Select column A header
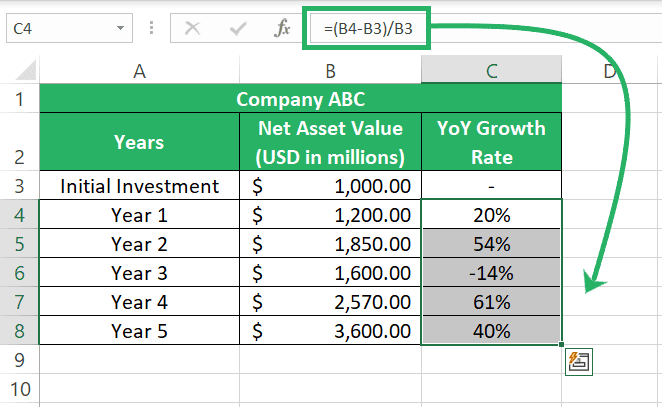This screenshot has width=662, height=407. tap(139, 71)
